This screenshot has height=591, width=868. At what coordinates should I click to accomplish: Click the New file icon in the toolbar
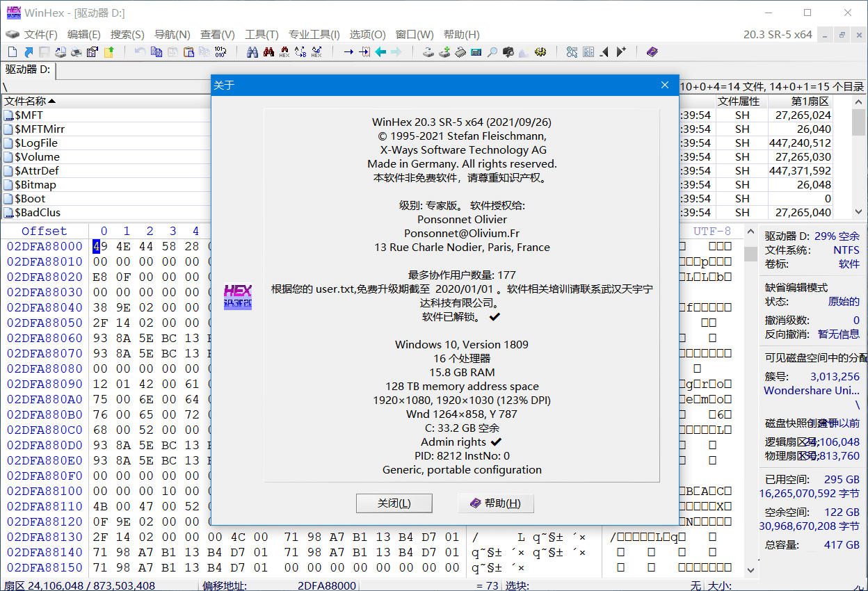[13, 52]
